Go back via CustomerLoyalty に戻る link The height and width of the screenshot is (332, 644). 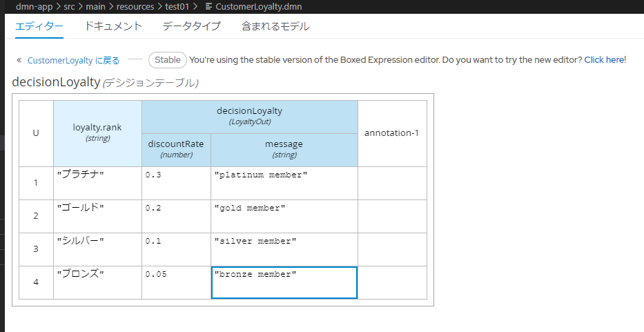pyautogui.click(x=74, y=61)
